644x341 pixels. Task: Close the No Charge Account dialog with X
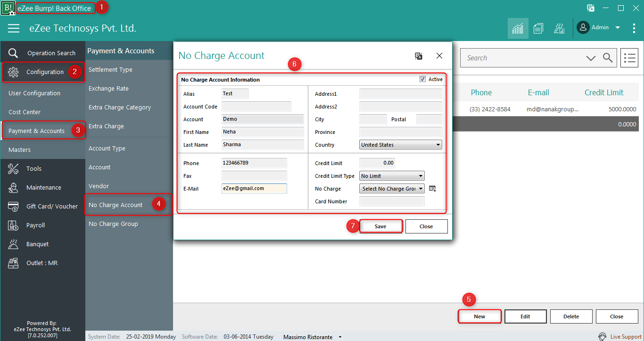pos(439,56)
